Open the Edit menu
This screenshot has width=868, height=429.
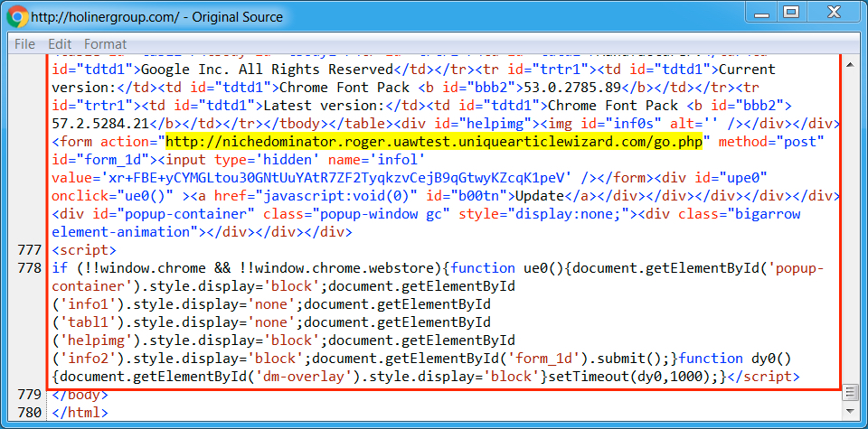(x=60, y=43)
